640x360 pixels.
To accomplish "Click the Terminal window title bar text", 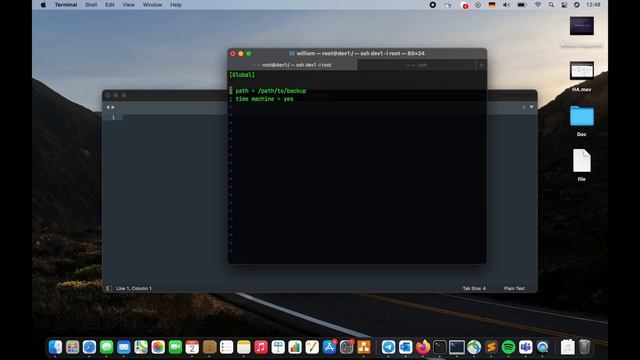I will (360, 53).
